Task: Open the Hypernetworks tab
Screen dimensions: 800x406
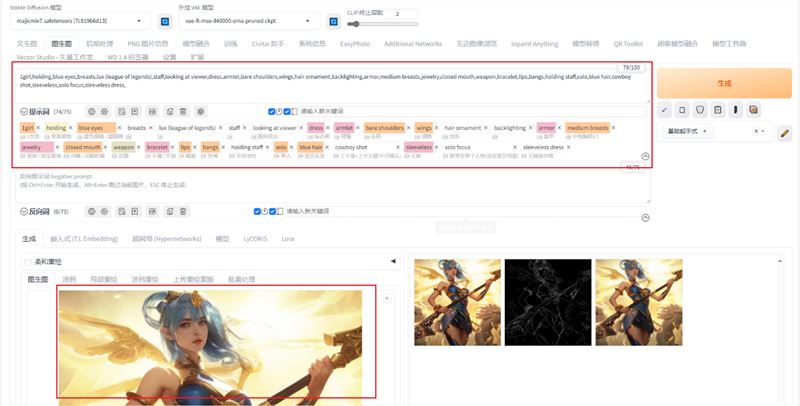Action: pos(167,239)
